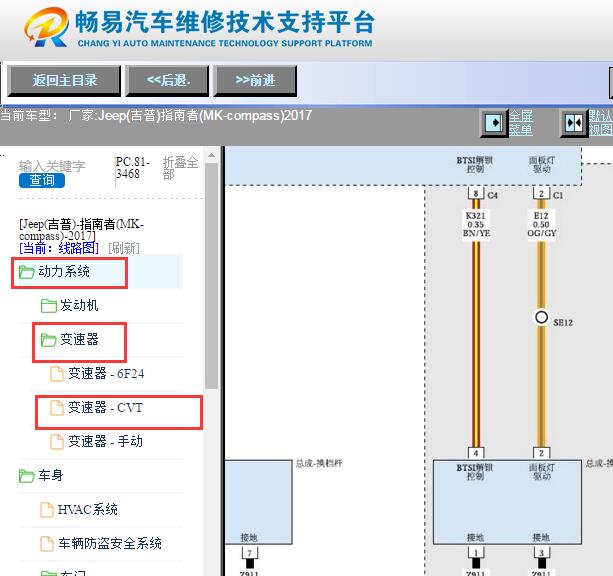The width and height of the screenshot is (613, 576).
Task: Collapse the 变速器 tree node
Action: point(79,339)
